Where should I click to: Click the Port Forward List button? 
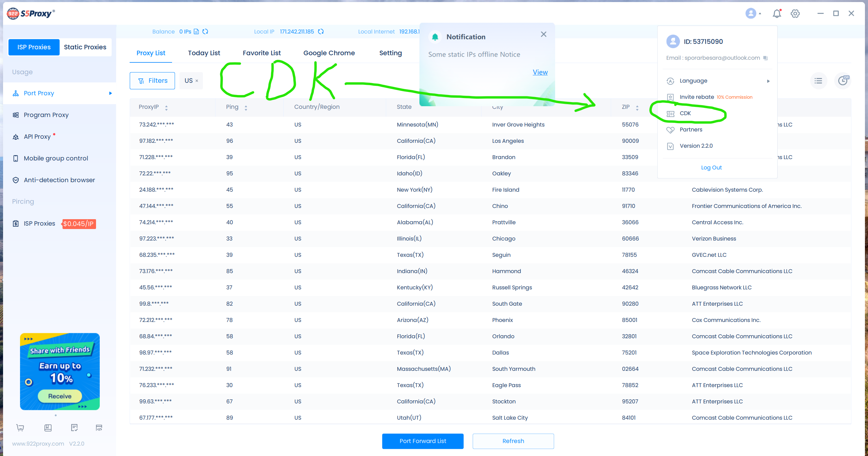(x=422, y=441)
